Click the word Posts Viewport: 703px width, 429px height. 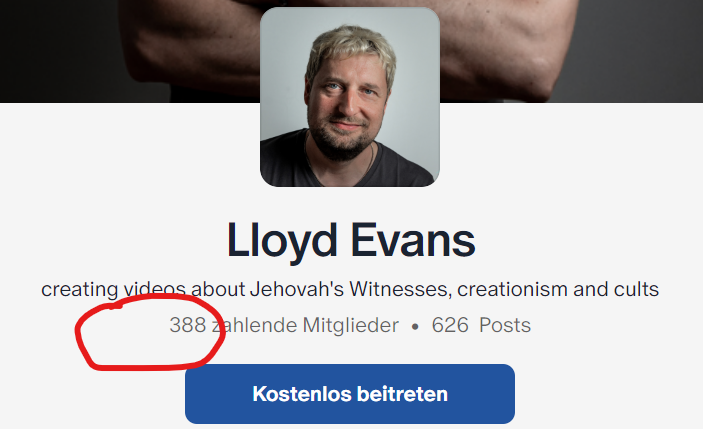(505, 325)
